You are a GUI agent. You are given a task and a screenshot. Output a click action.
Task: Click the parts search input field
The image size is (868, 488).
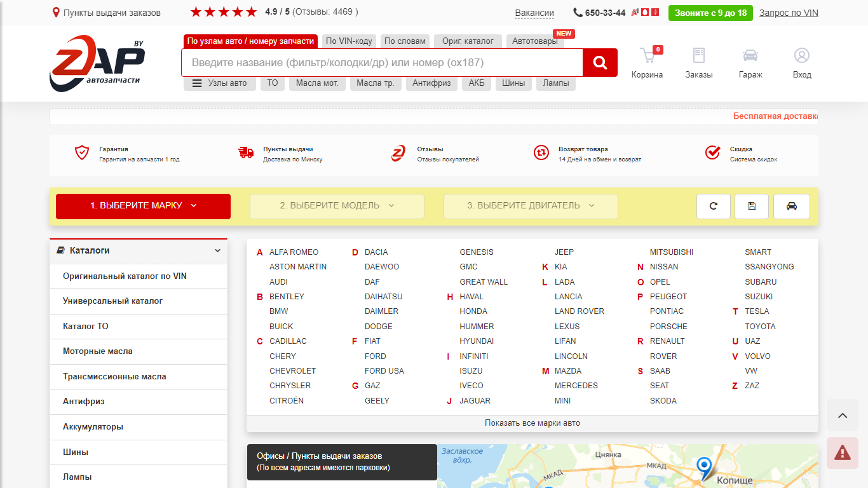point(382,62)
